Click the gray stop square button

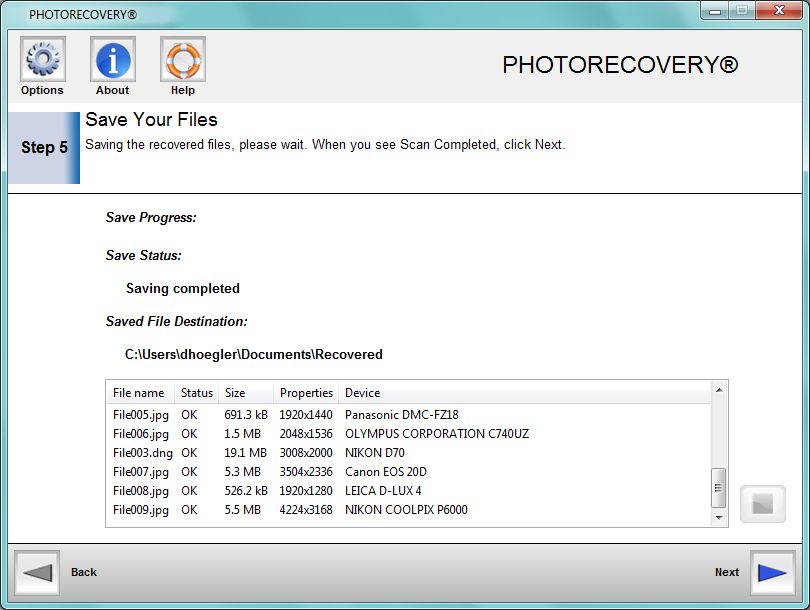pos(762,504)
